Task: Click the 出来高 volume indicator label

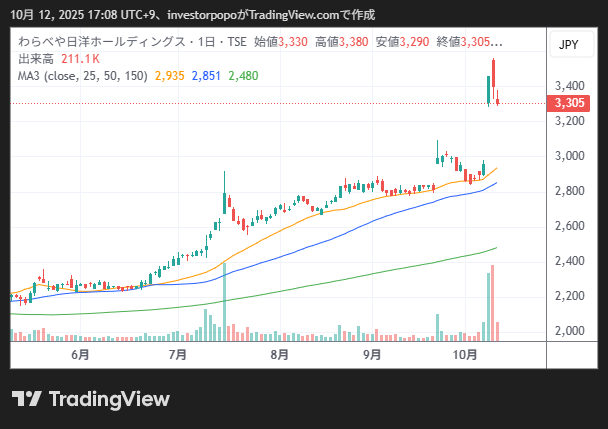Action: pos(37,59)
